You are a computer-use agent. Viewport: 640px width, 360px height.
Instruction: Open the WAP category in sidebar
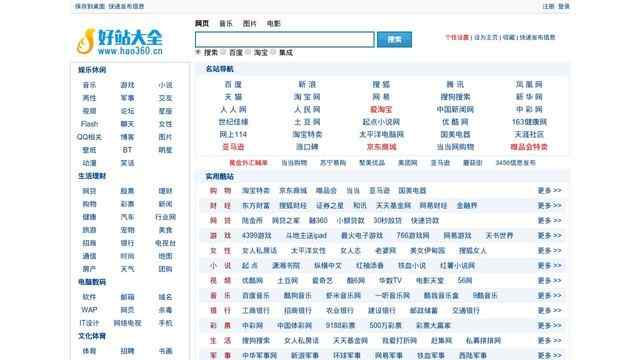click(x=89, y=309)
